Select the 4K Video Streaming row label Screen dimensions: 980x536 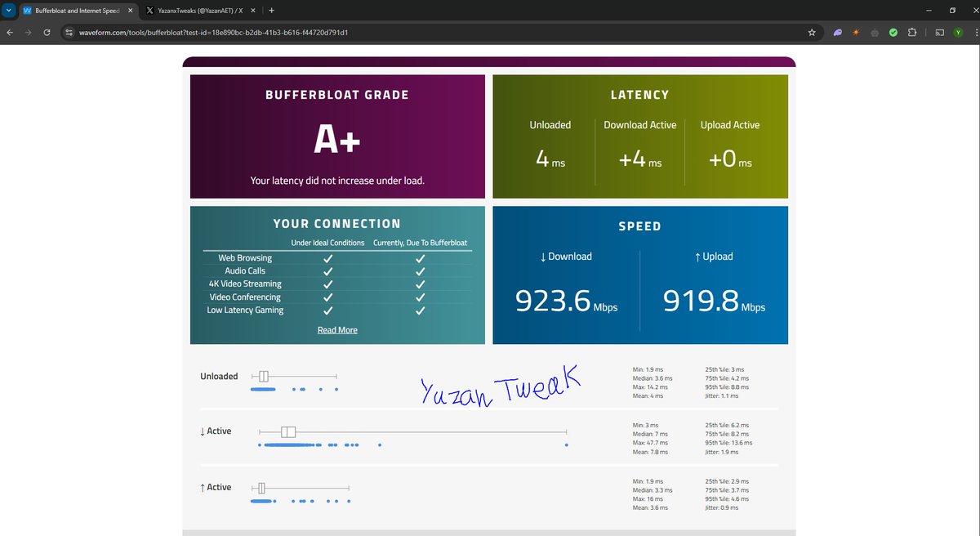[245, 284]
